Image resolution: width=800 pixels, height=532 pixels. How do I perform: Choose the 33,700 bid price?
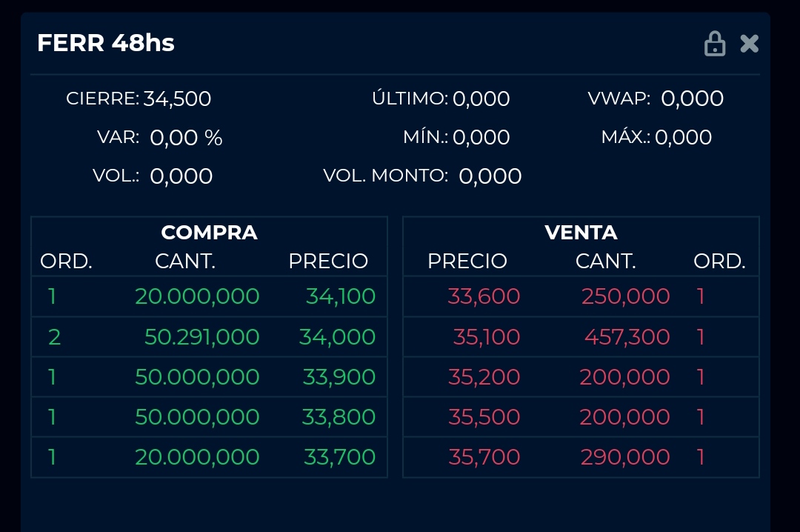339,457
